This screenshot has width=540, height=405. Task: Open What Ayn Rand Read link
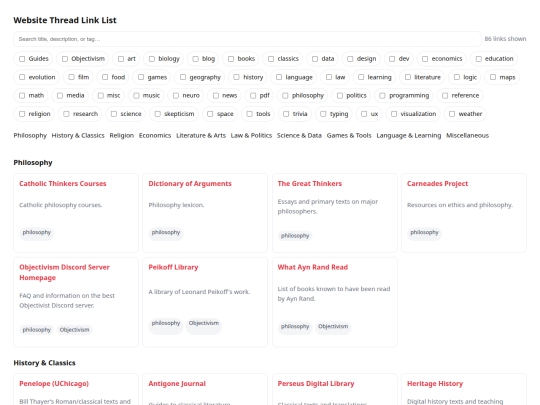coord(313,267)
